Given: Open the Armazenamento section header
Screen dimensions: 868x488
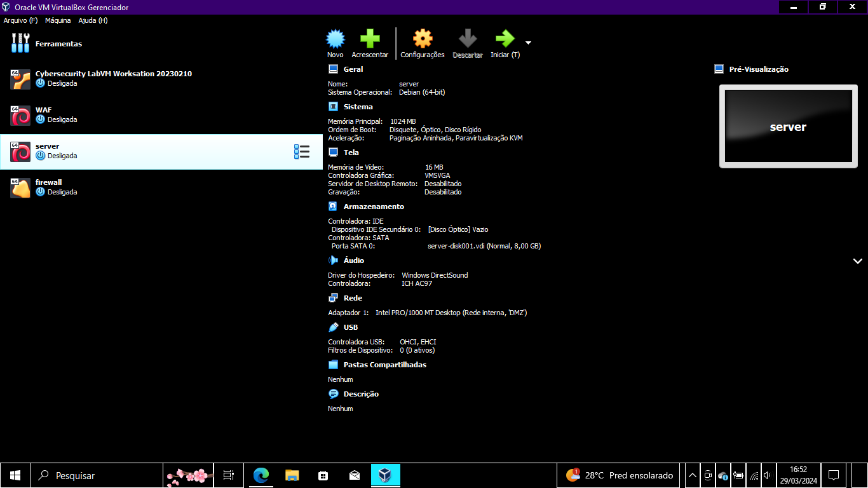Looking at the screenshot, I should pos(374,207).
